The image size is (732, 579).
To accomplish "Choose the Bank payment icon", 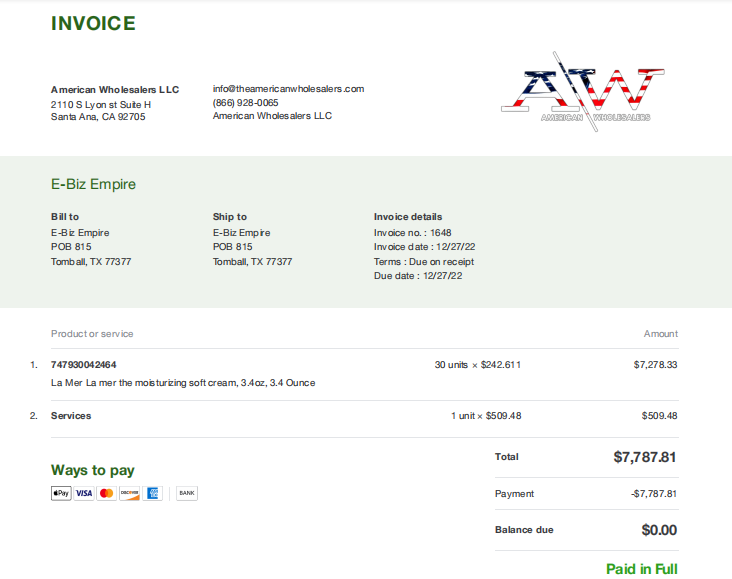I will 187,493.
